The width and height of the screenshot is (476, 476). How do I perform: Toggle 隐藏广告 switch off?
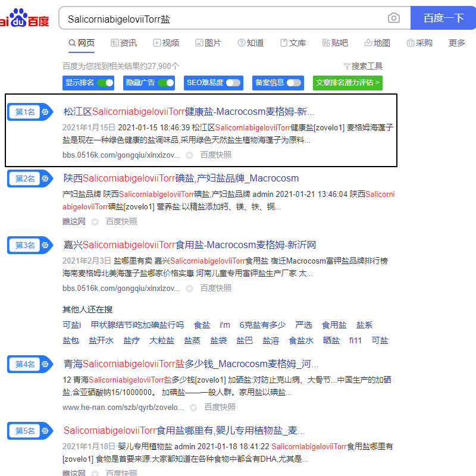click(166, 83)
